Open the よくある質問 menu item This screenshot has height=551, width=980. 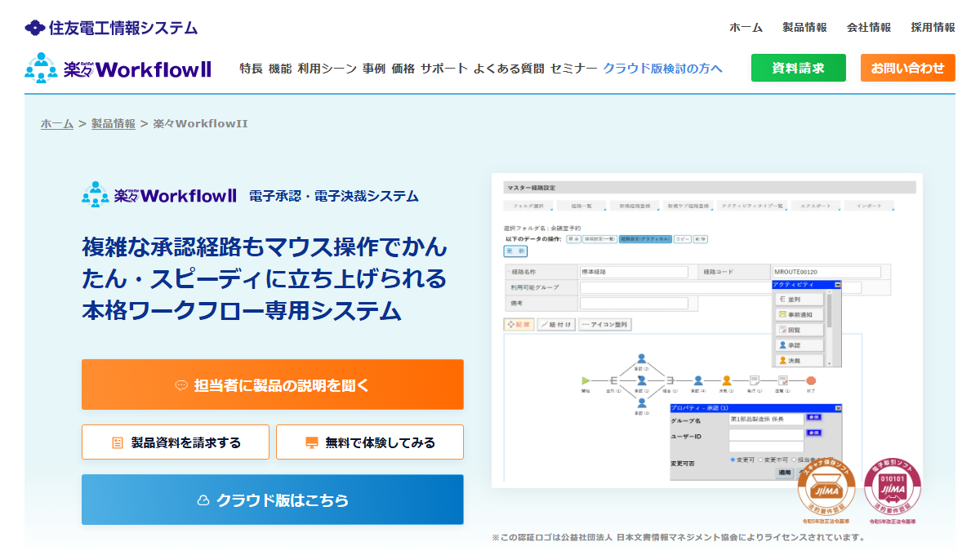(x=509, y=69)
